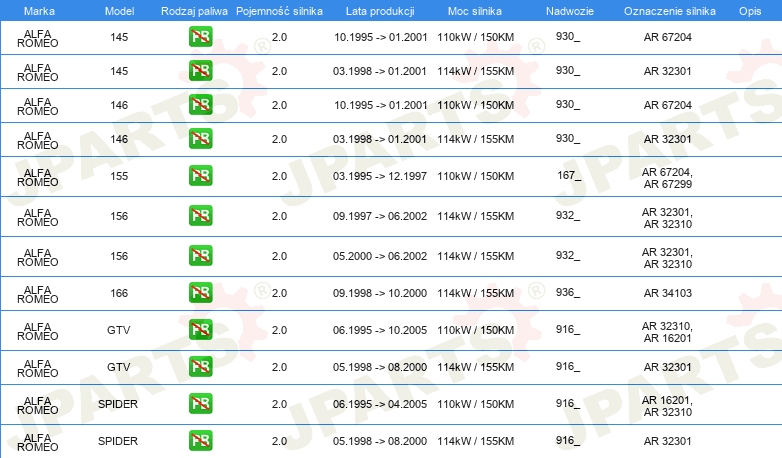
Task: Select 156 model cell in 09.1997 row
Action: point(119,216)
